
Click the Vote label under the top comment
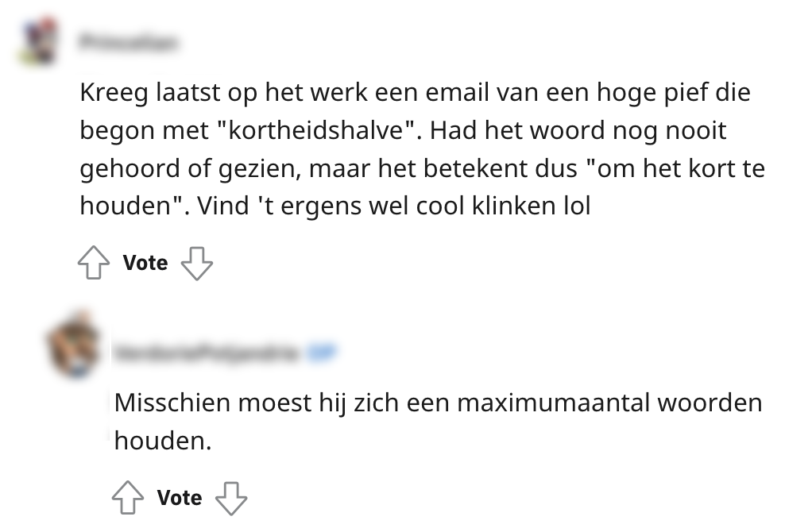click(x=145, y=264)
